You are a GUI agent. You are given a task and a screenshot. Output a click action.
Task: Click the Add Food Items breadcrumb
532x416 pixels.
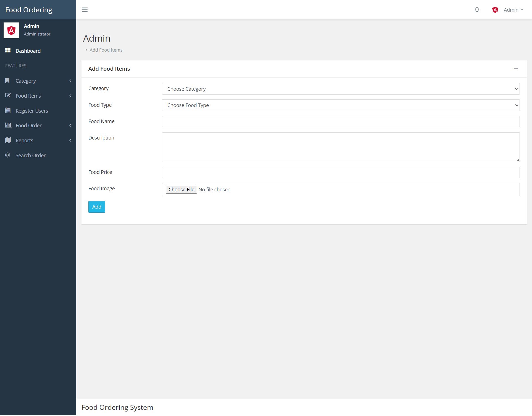tap(106, 50)
